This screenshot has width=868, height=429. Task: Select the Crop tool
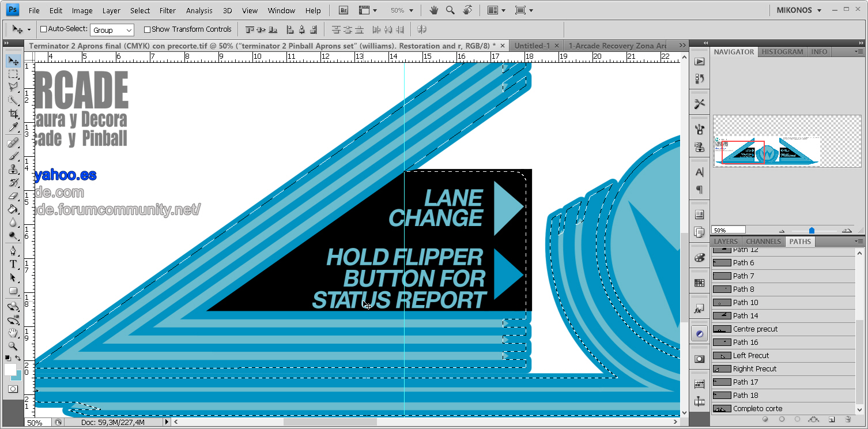coord(13,114)
